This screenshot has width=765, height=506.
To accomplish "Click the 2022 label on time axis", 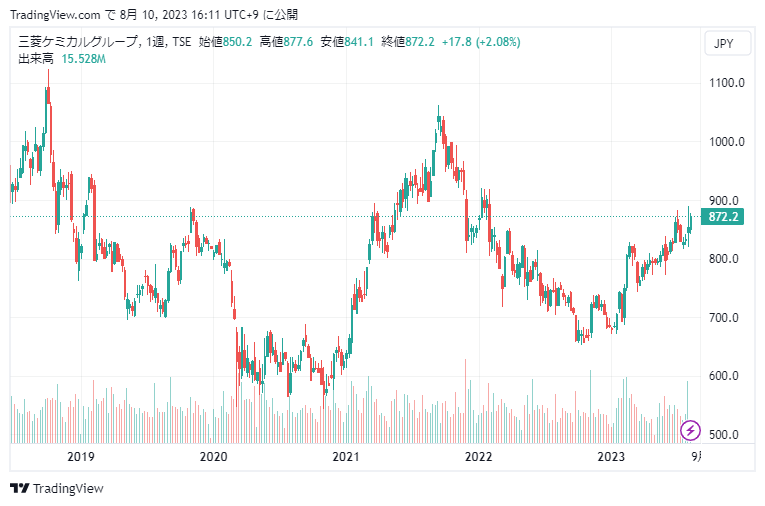I will point(479,457).
